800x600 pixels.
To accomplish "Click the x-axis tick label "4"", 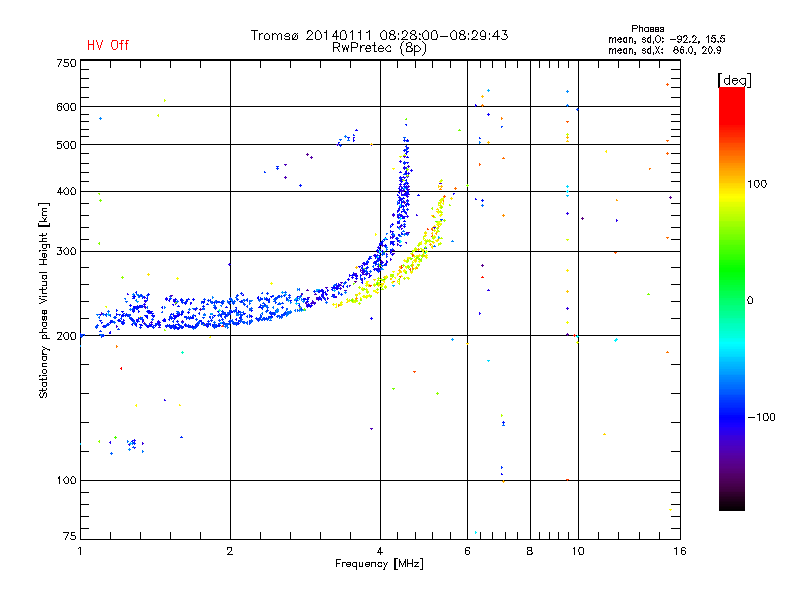I will (x=380, y=551).
